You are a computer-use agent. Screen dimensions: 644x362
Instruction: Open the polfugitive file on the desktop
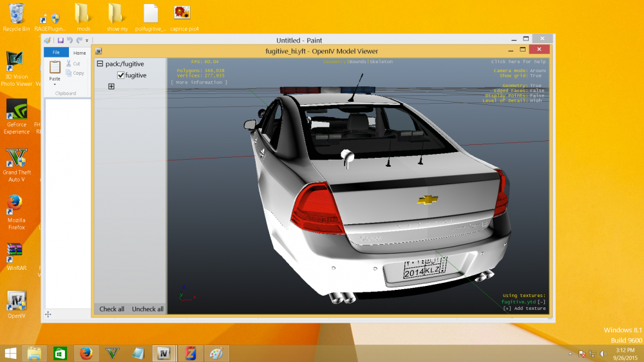tap(150, 17)
